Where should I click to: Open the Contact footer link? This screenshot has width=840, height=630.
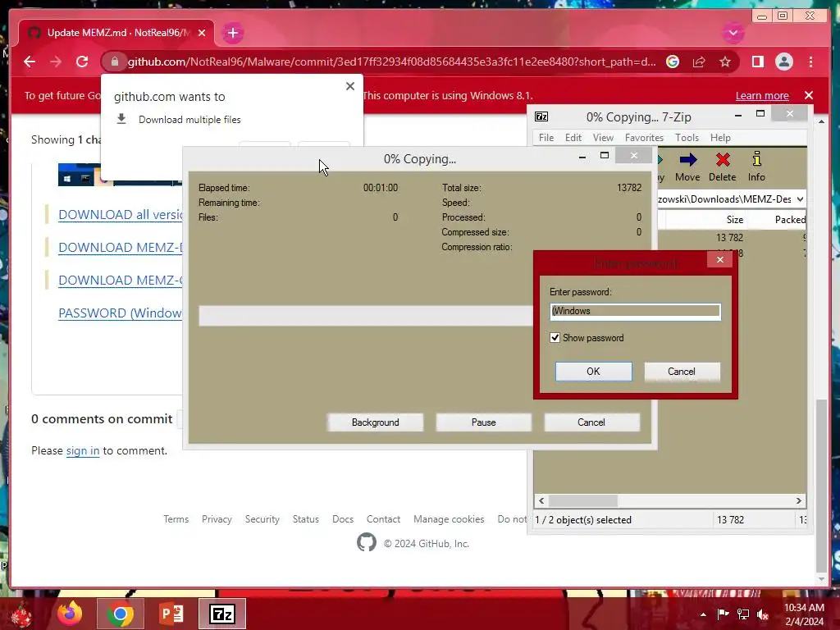tap(383, 519)
